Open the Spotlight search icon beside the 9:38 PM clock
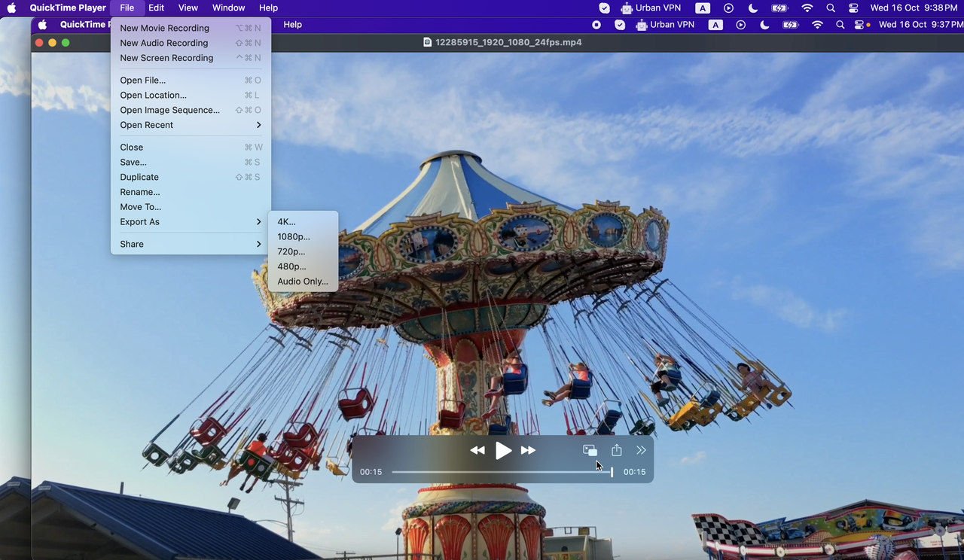This screenshot has height=560, width=964. pyautogui.click(x=830, y=8)
